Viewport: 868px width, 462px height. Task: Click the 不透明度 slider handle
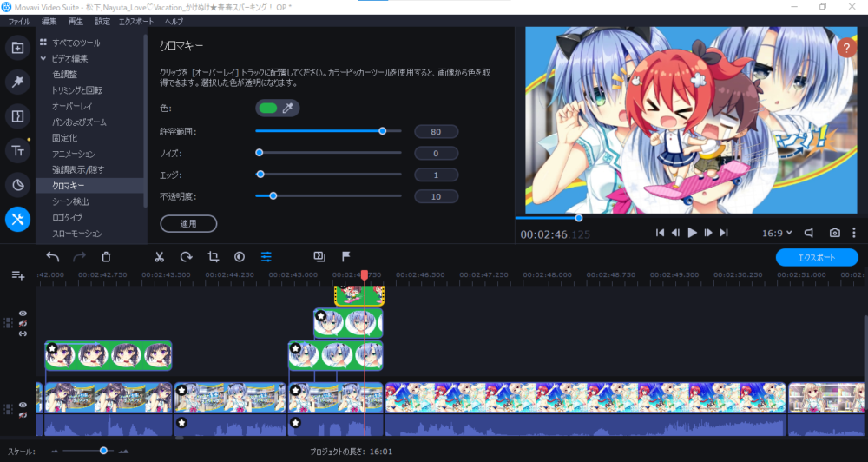tap(273, 196)
